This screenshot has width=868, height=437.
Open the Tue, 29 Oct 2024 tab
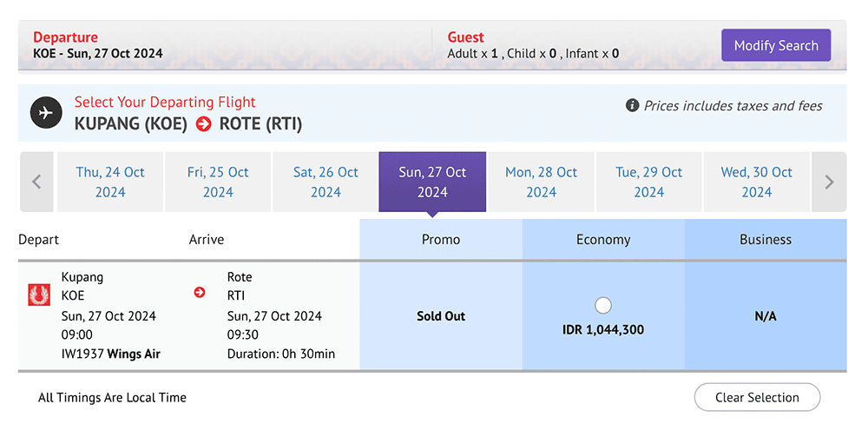pyautogui.click(x=648, y=182)
